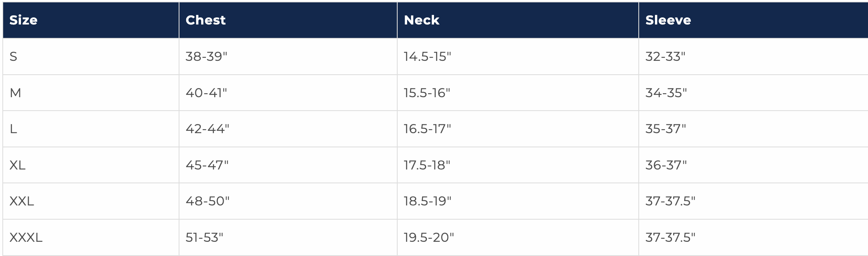Image resolution: width=868 pixels, height=256 pixels.
Task: Select the L size cell
Action: (x=13, y=129)
